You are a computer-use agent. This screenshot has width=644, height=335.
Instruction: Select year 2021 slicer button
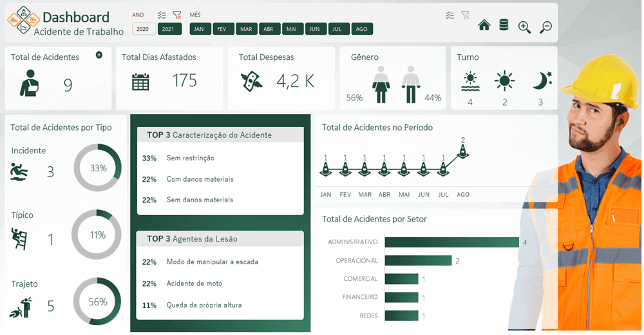[169, 29]
